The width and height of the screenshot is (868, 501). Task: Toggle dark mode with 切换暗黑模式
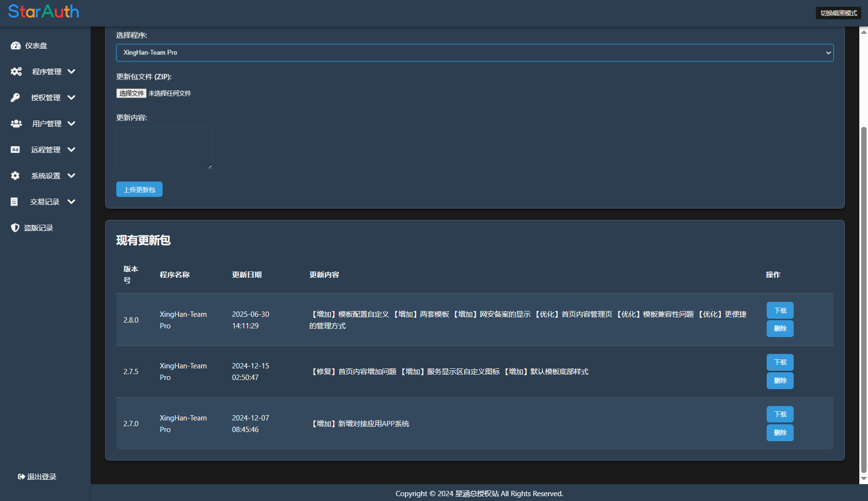(839, 13)
